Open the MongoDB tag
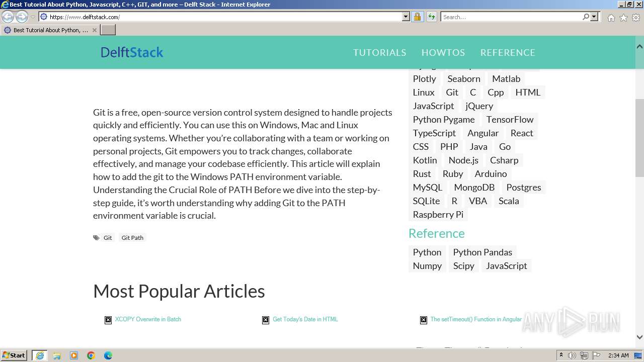The image size is (644, 362). (x=474, y=187)
